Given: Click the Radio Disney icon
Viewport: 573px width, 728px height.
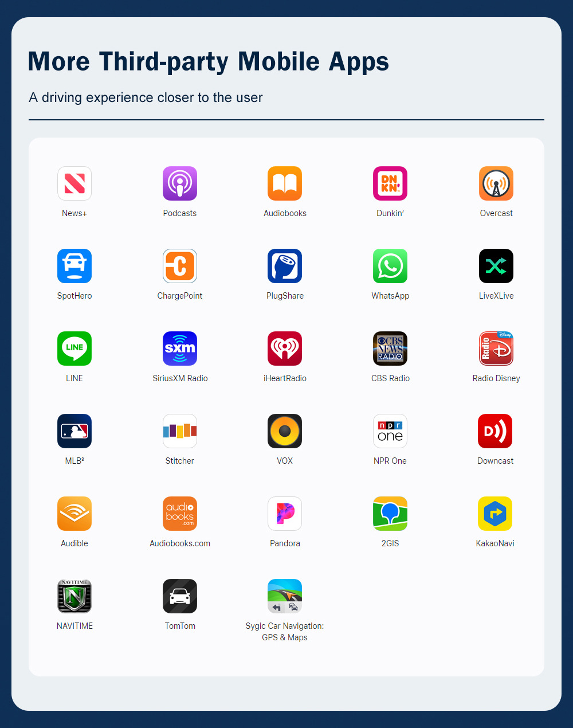Looking at the screenshot, I should 496,349.
